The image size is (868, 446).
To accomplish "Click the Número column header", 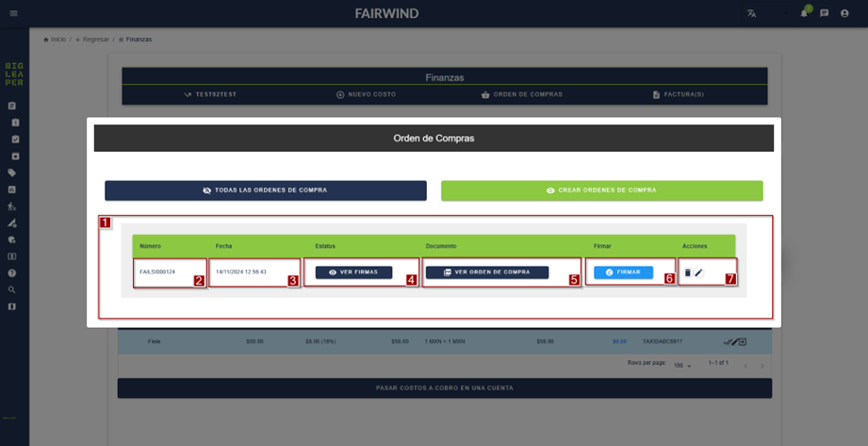I will [x=150, y=246].
